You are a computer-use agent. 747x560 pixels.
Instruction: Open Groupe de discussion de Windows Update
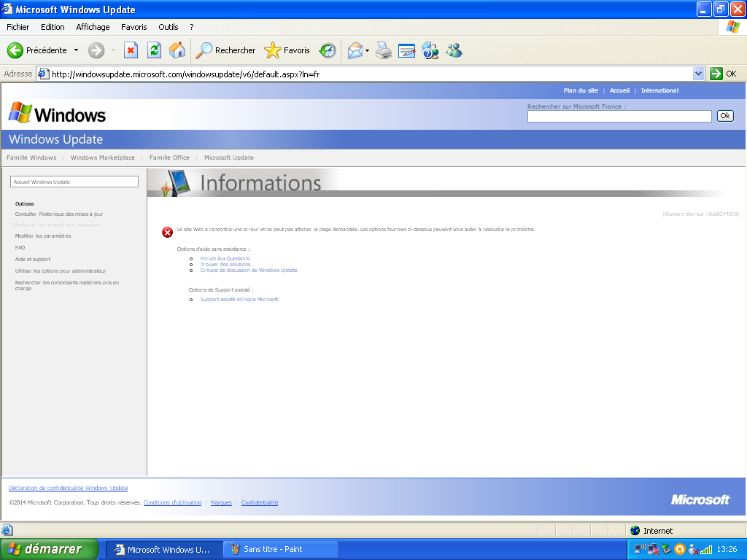(249, 270)
